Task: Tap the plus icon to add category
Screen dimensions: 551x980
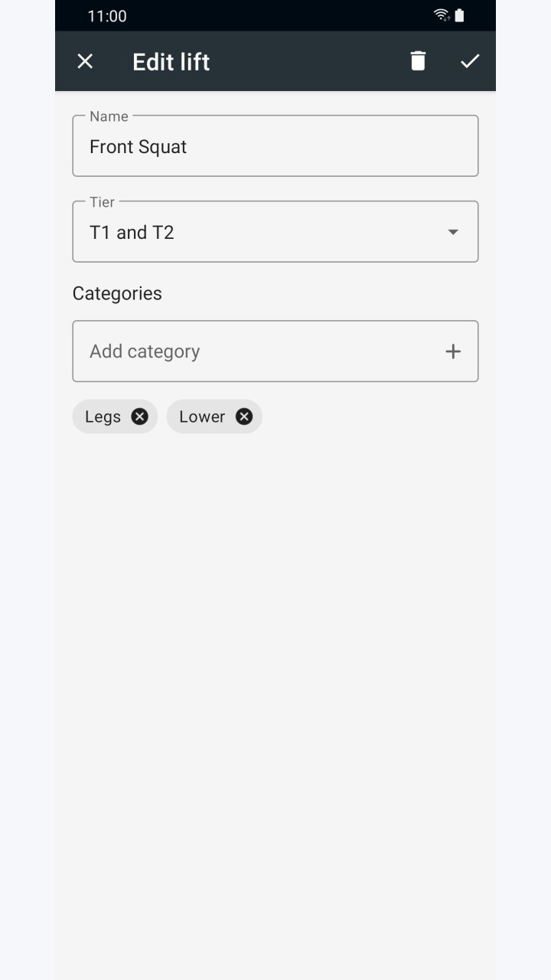Action: point(453,351)
